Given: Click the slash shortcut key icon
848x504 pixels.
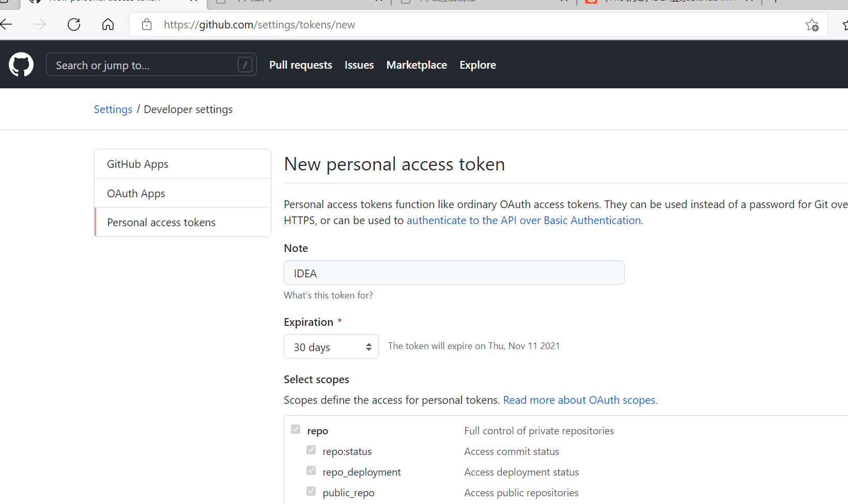Looking at the screenshot, I should point(245,65).
